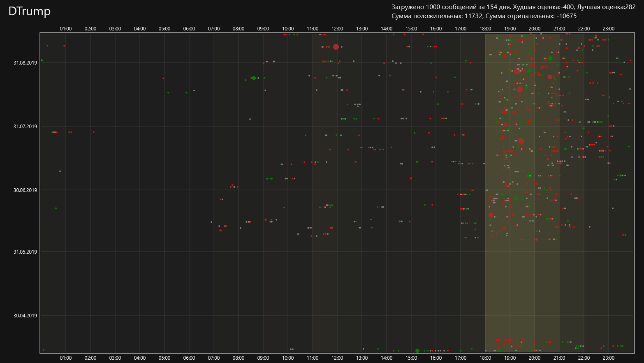Select 20:00 on the bottom time axis
The height and width of the screenshot is (363, 644).
[535, 358]
